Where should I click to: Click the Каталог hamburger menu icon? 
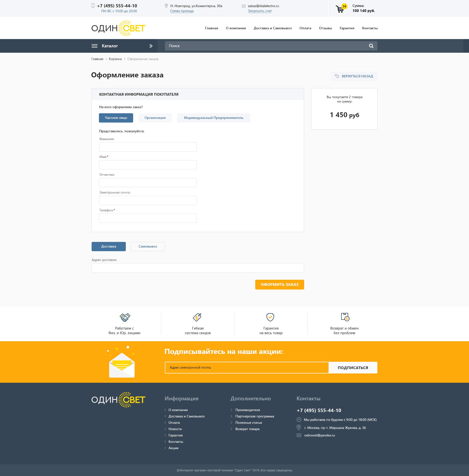tap(94, 46)
